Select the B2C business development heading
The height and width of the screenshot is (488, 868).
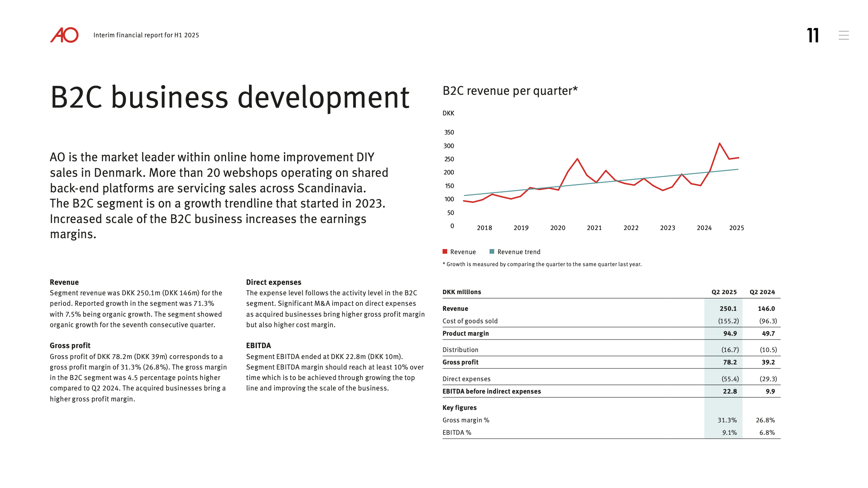[230, 97]
